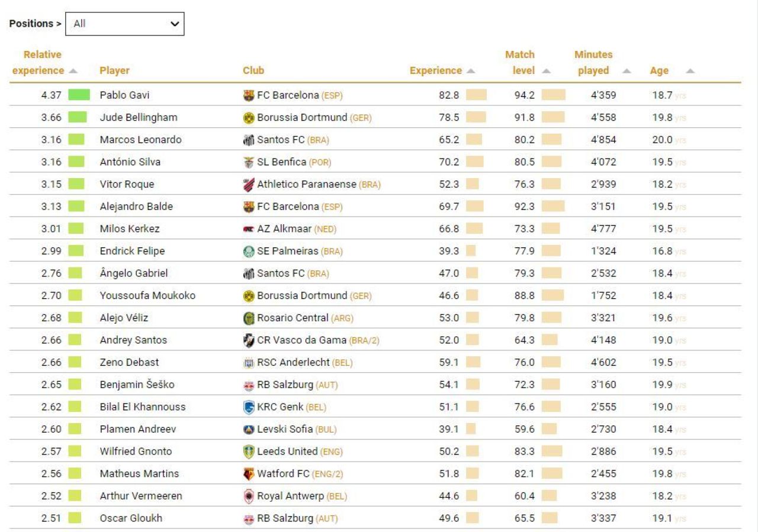This screenshot has width=758, height=532.
Task: Click the AZ Alkmaar club icon
Action: pos(249,229)
